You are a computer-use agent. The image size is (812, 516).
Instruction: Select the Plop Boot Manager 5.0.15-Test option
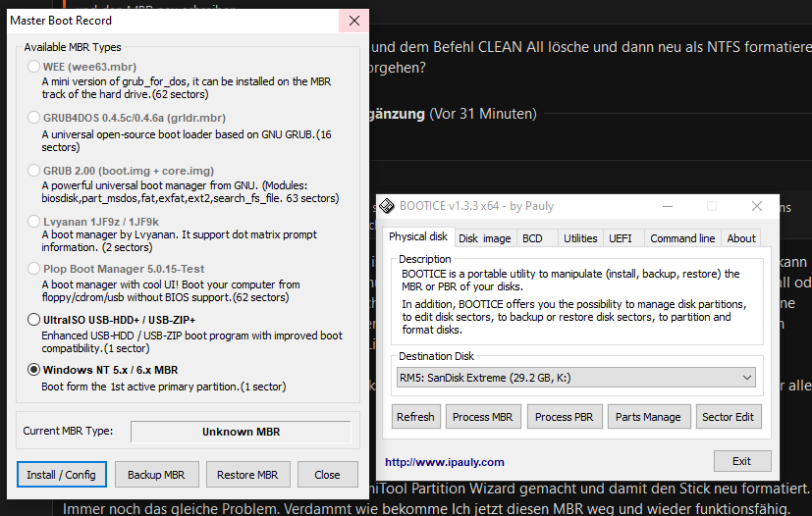click(33, 269)
